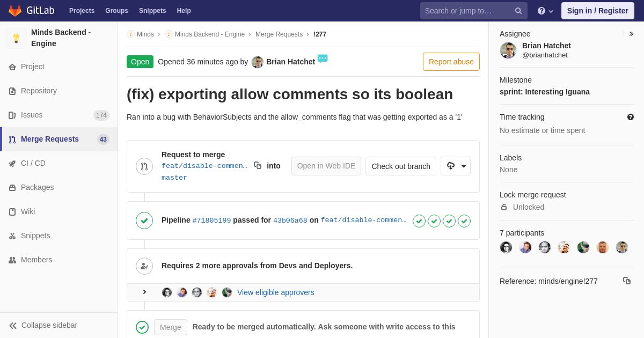This screenshot has width=644, height=338.
Task: Open the master target branch link
Action: coord(174,178)
